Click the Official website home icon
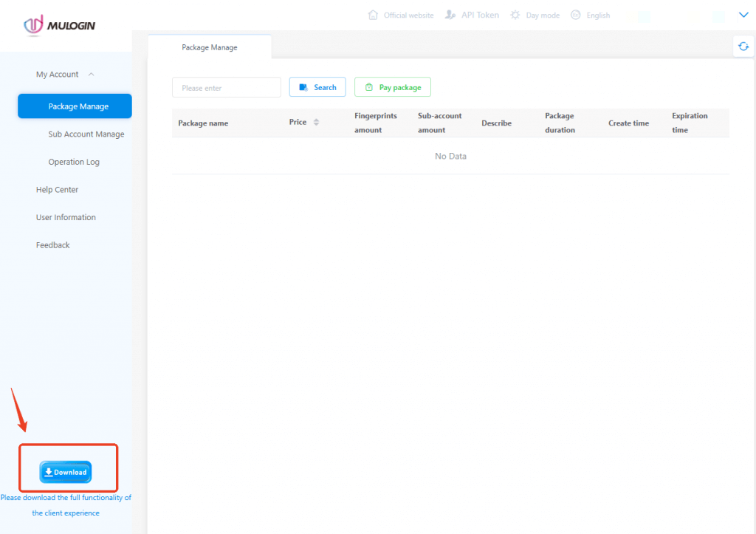 tap(373, 15)
